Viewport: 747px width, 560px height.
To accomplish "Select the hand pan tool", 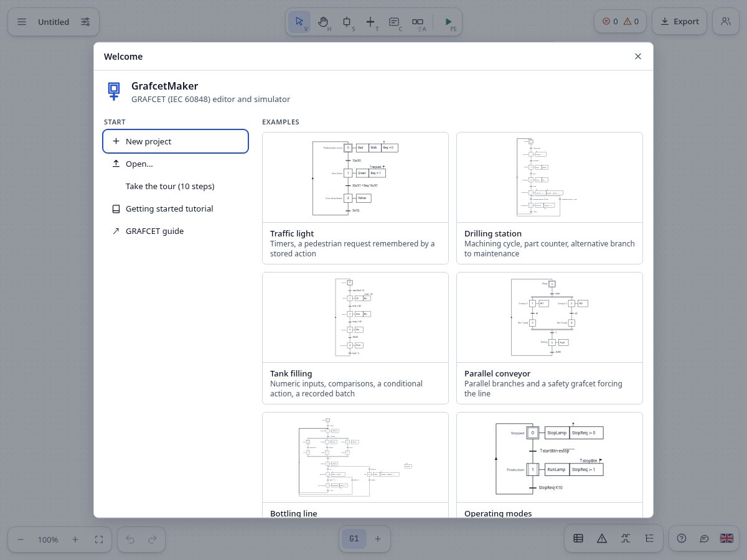I will point(323,22).
